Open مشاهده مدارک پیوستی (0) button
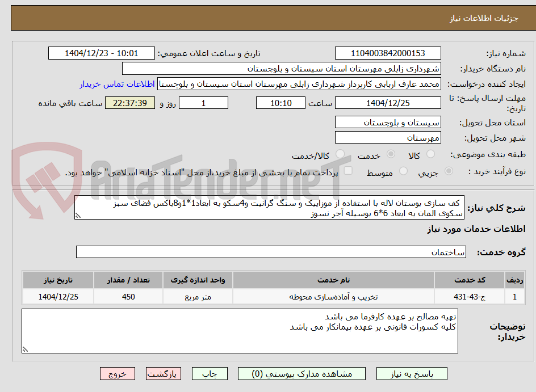Viewport: 536px width, 392px height. [x=301, y=374]
